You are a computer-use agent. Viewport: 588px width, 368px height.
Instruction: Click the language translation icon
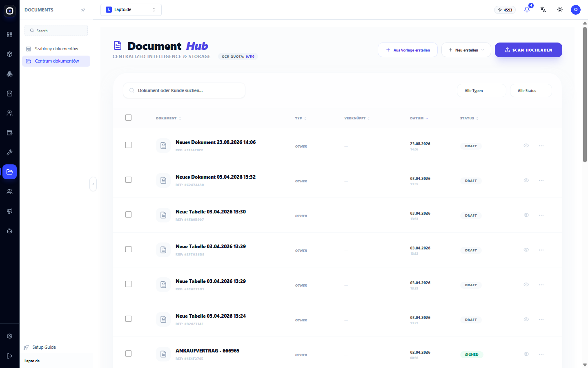coord(543,10)
